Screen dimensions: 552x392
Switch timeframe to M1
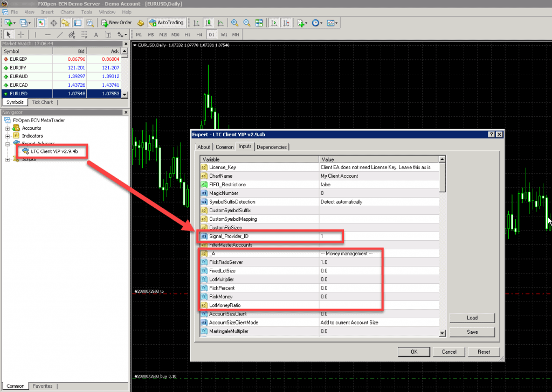tap(139, 35)
